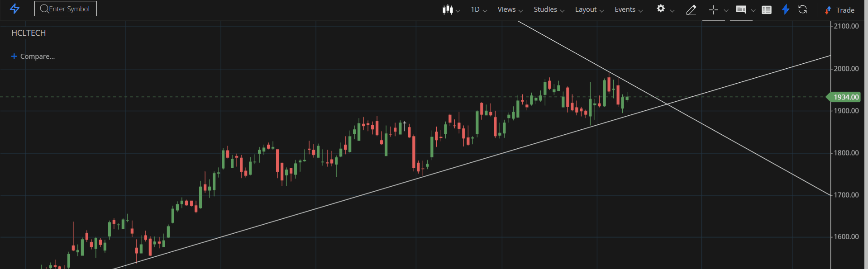This screenshot has height=269, width=868.
Task: Open the data table list icon
Action: point(766,9)
